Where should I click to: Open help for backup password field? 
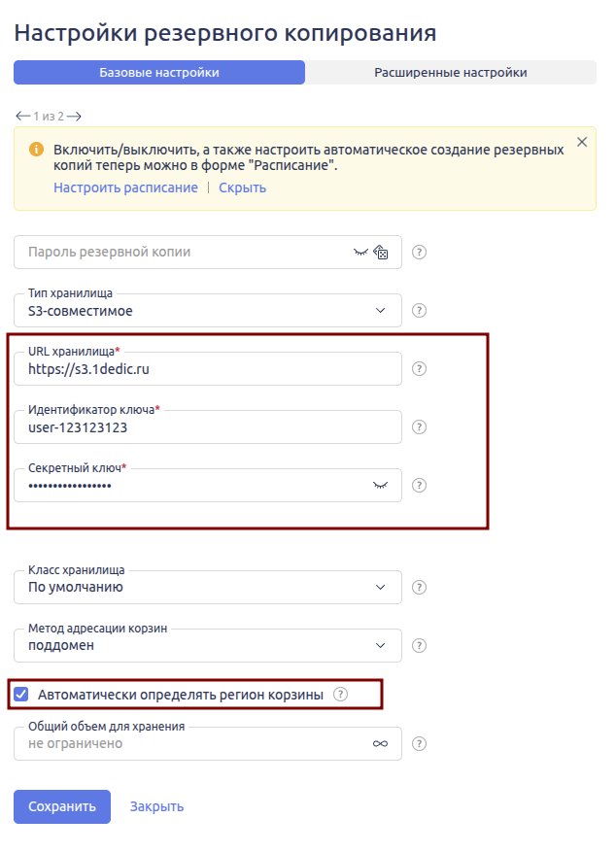pyautogui.click(x=420, y=253)
